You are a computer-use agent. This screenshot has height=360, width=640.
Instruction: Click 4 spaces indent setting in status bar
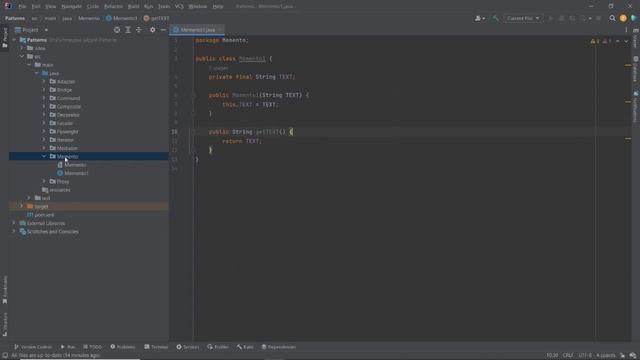pos(606,356)
